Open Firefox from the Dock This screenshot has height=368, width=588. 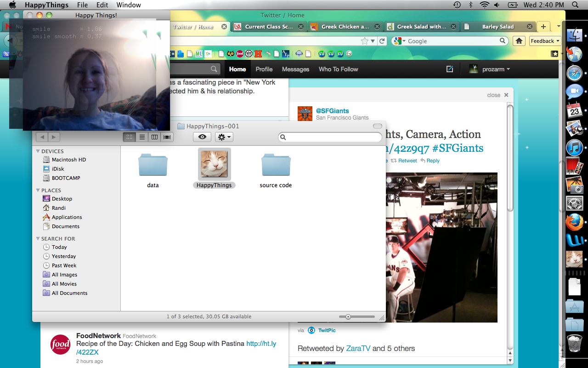point(574,222)
